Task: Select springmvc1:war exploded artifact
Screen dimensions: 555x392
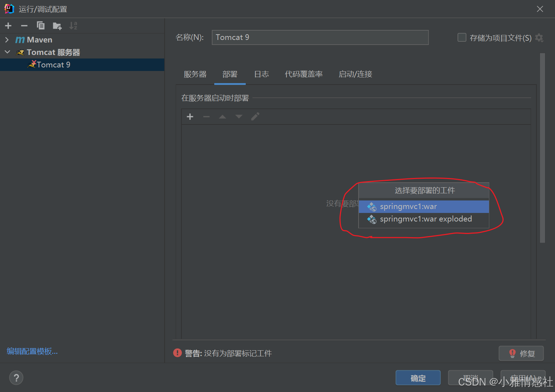Action: 424,219
